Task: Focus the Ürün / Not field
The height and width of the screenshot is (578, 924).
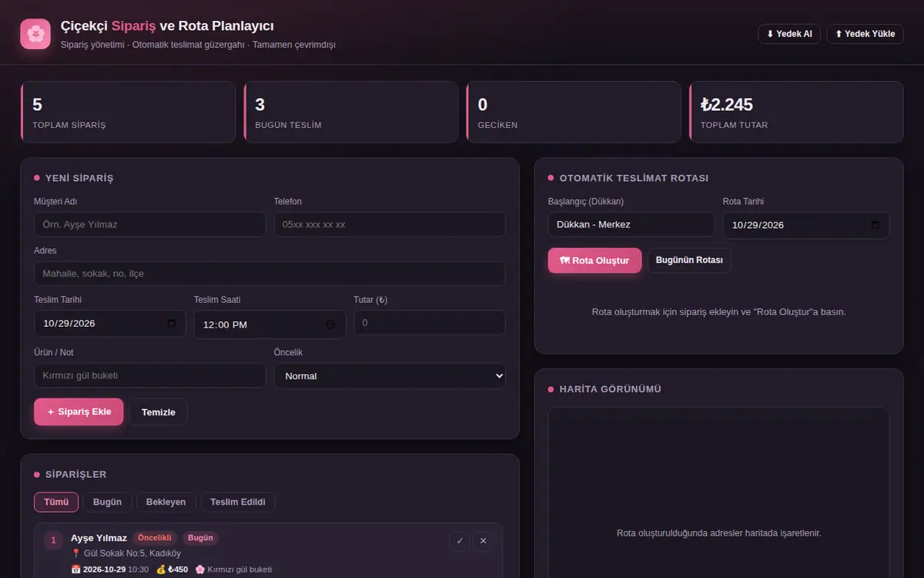Action: pos(149,375)
